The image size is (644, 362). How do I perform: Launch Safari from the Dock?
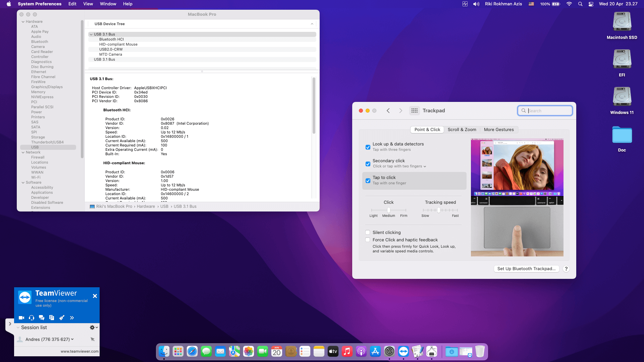pyautogui.click(x=192, y=351)
